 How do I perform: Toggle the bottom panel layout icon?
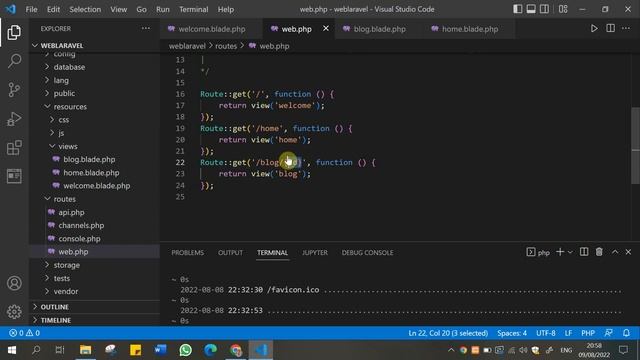click(x=531, y=9)
